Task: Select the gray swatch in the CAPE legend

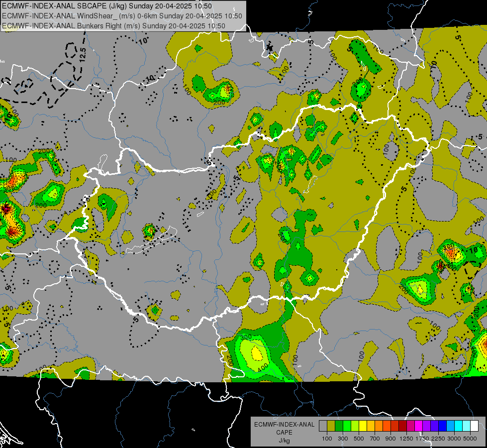Action: tap(323, 426)
